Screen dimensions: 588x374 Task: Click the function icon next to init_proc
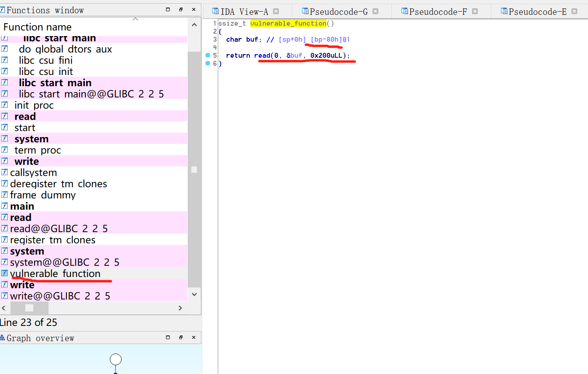click(x=5, y=105)
